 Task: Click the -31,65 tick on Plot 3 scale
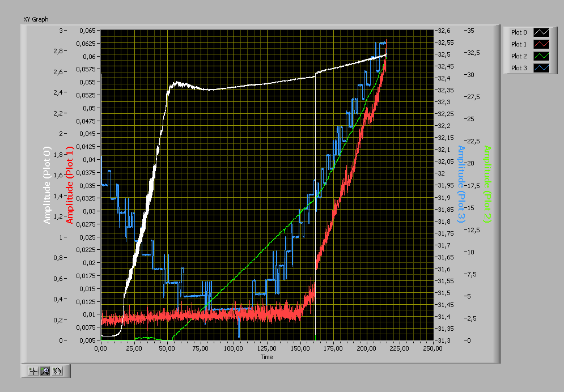[x=446, y=257]
